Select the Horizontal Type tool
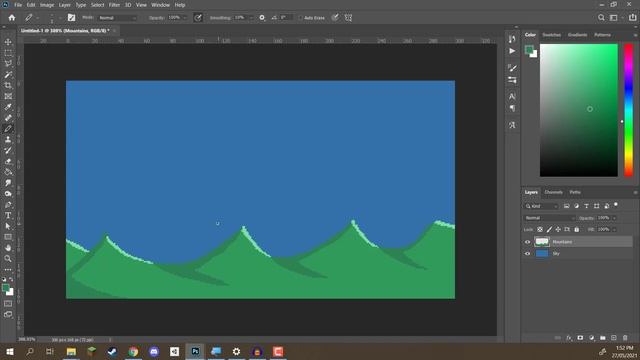Screen dimensions: 640x360 pyautogui.click(x=8, y=215)
